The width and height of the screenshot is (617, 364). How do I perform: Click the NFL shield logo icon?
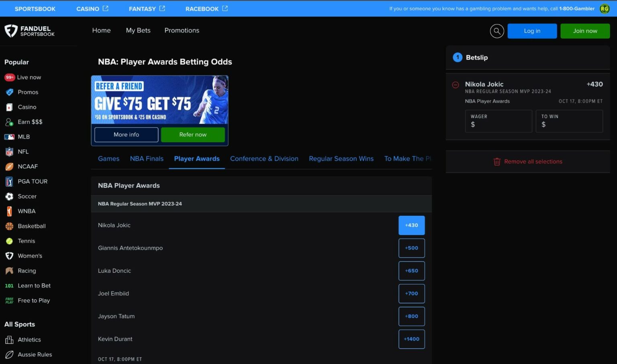pyautogui.click(x=9, y=151)
